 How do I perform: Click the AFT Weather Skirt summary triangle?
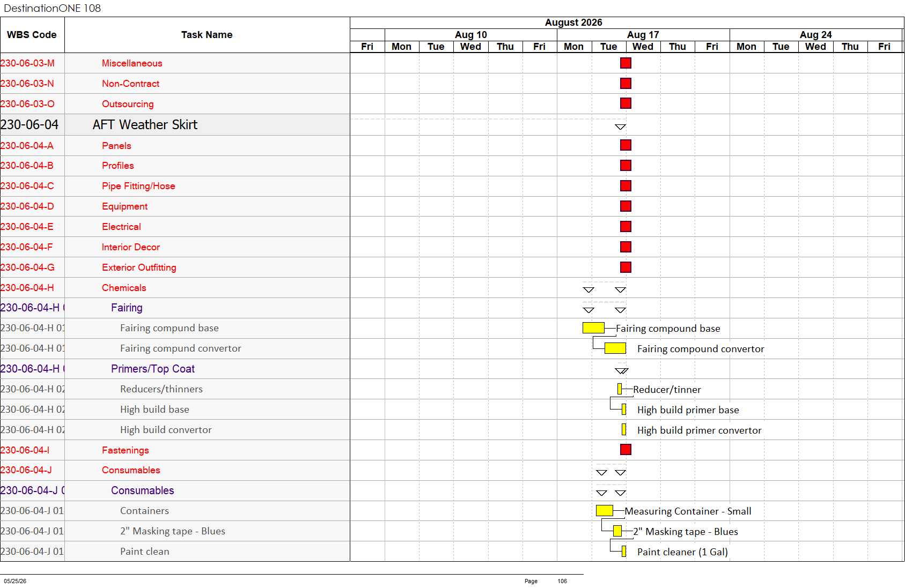point(621,127)
